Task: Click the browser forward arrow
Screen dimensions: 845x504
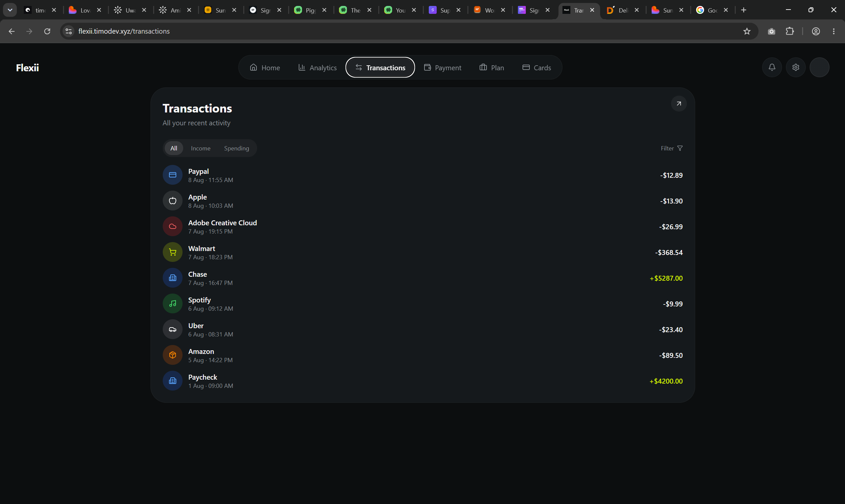Action: tap(30, 31)
